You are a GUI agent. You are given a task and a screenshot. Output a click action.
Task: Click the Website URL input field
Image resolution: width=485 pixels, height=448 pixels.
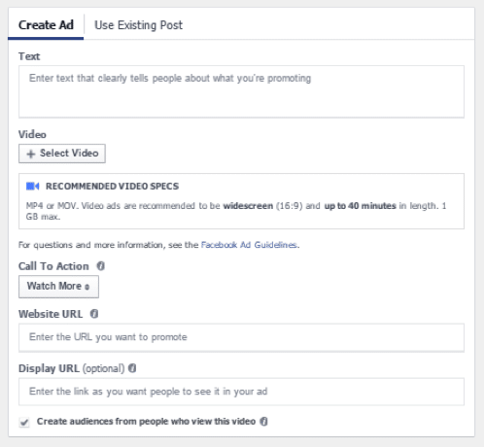click(x=241, y=337)
